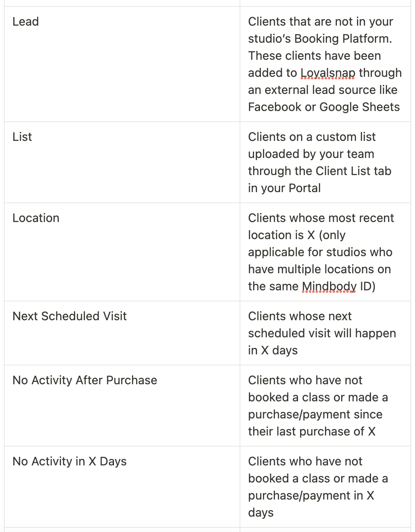Click the text Facebook or Google Sheets
The image size is (415, 532).
pos(324,107)
